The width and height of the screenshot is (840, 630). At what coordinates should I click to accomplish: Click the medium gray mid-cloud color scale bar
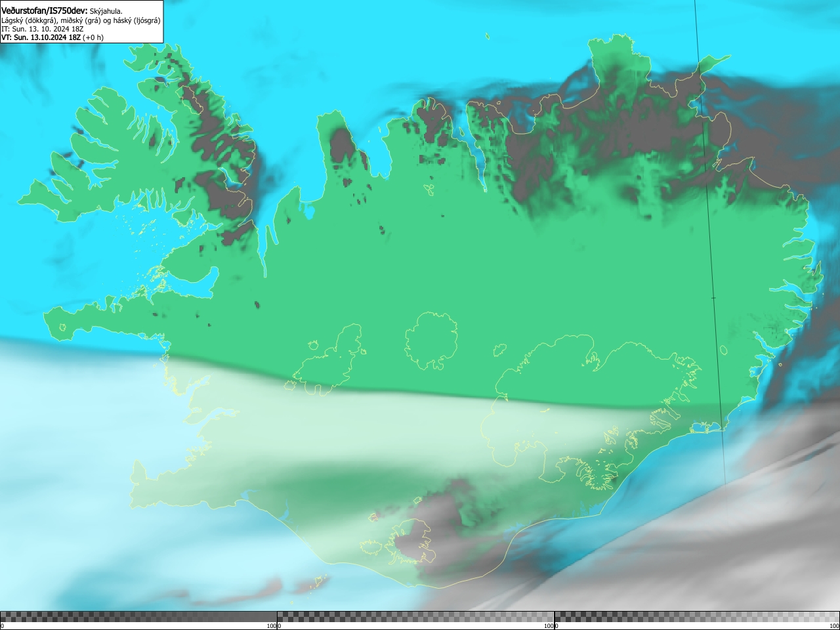(x=415, y=617)
